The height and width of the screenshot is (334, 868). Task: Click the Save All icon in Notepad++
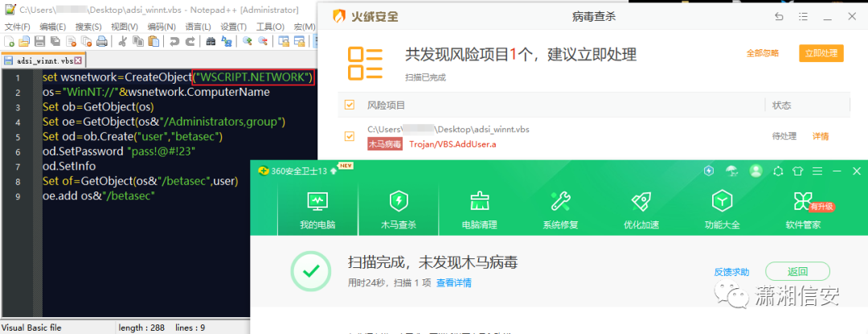pyautogui.click(x=55, y=41)
